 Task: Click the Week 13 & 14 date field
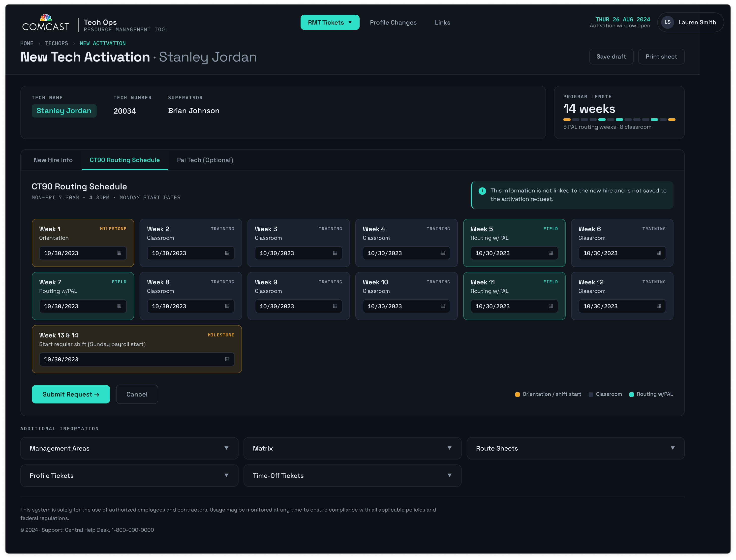[137, 359]
